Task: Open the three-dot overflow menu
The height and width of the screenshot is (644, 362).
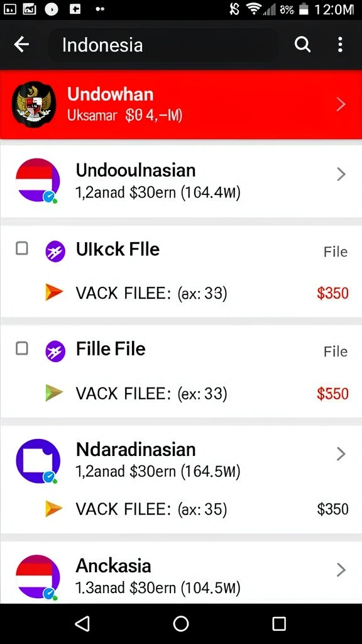Action: (x=340, y=45)
